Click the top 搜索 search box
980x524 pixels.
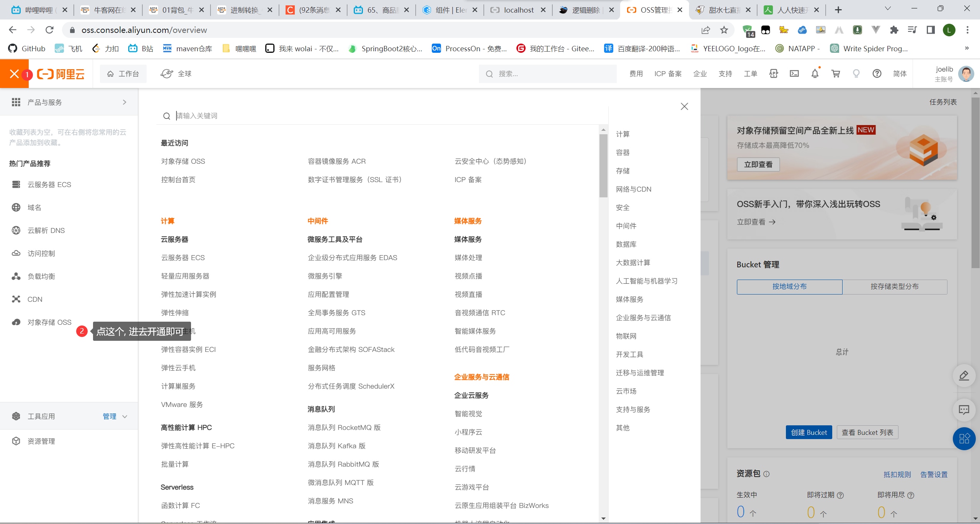point(547,74)
